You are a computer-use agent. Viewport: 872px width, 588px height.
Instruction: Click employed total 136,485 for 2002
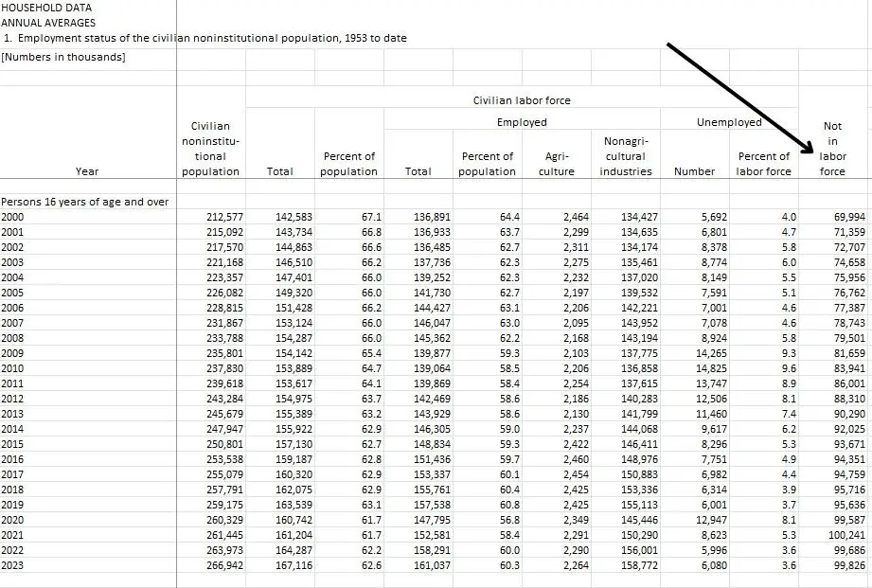[432, 247]
